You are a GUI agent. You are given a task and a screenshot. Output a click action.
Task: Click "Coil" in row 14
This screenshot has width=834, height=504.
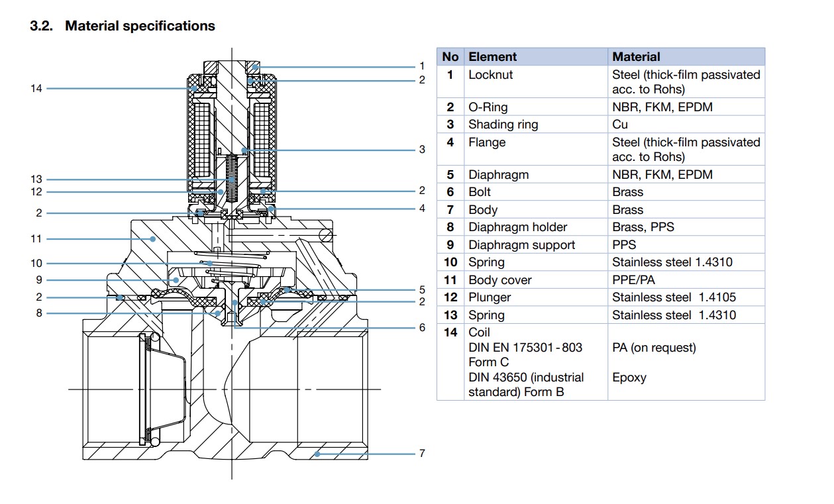479,332
